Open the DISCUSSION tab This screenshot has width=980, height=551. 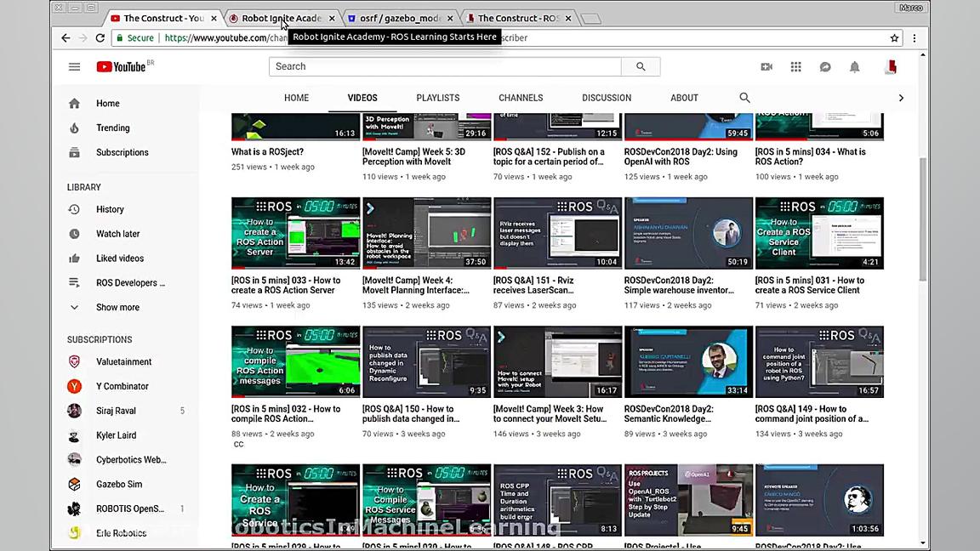[x=607, y=98]
